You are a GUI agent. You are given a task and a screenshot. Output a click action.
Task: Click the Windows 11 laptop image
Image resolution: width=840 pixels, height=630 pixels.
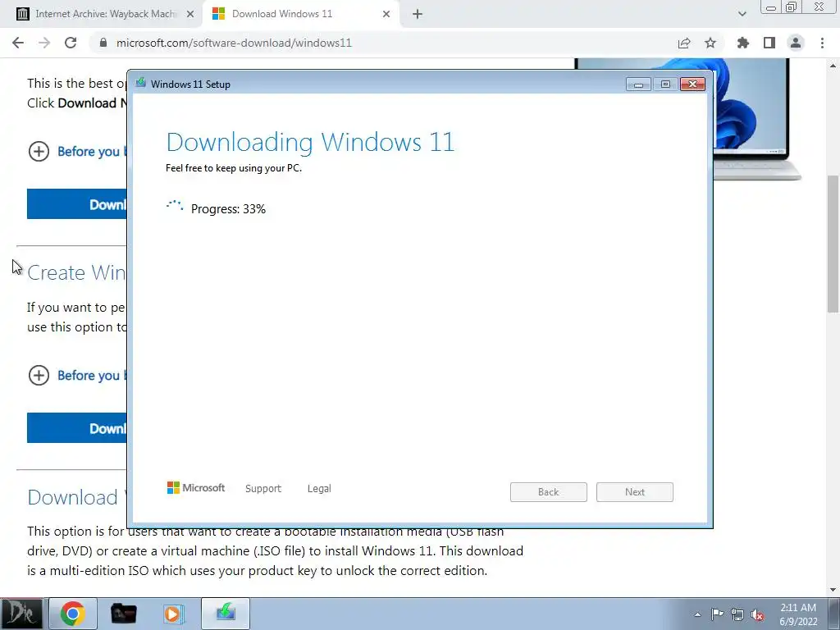(x=756, y=120)
